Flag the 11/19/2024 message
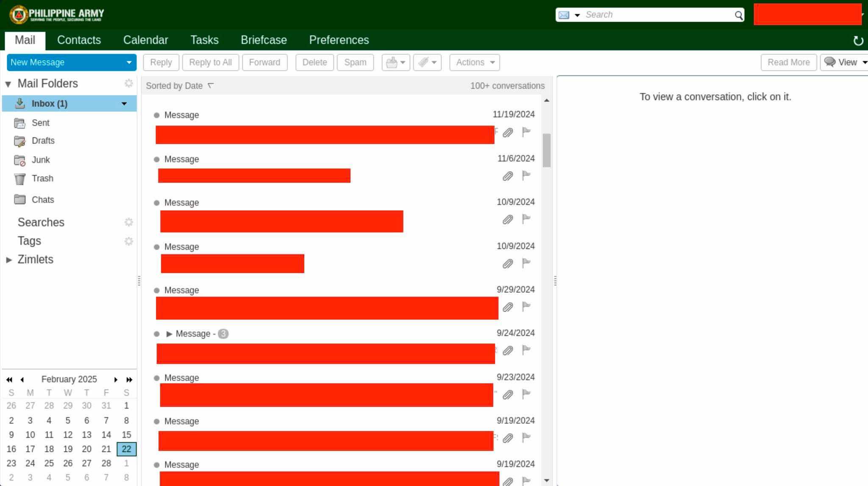 coord(526,132)
